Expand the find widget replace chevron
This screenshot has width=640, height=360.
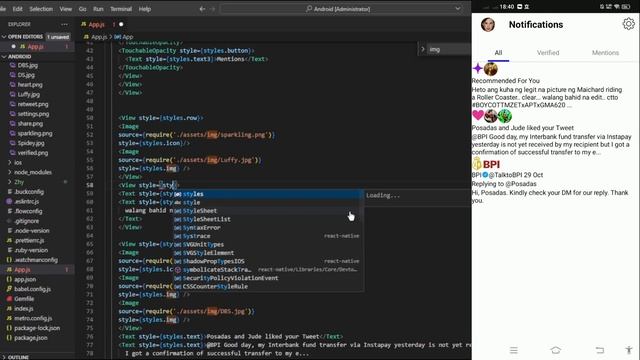click(422, 49)
